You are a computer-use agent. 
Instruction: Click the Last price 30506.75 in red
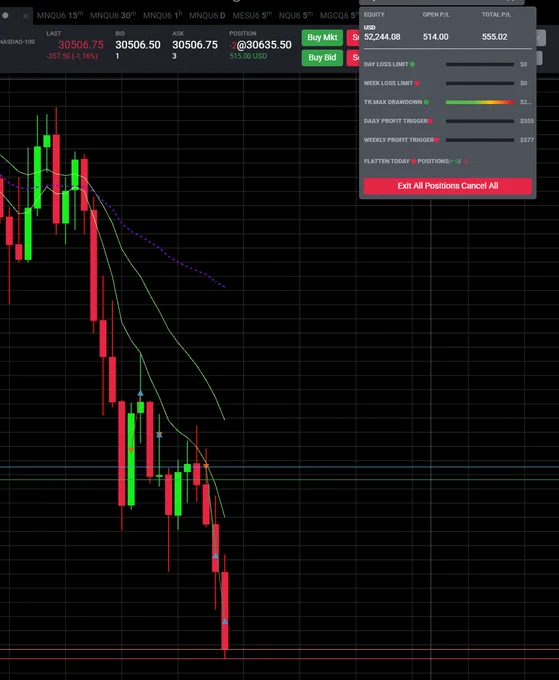click(x=81, y=45)
